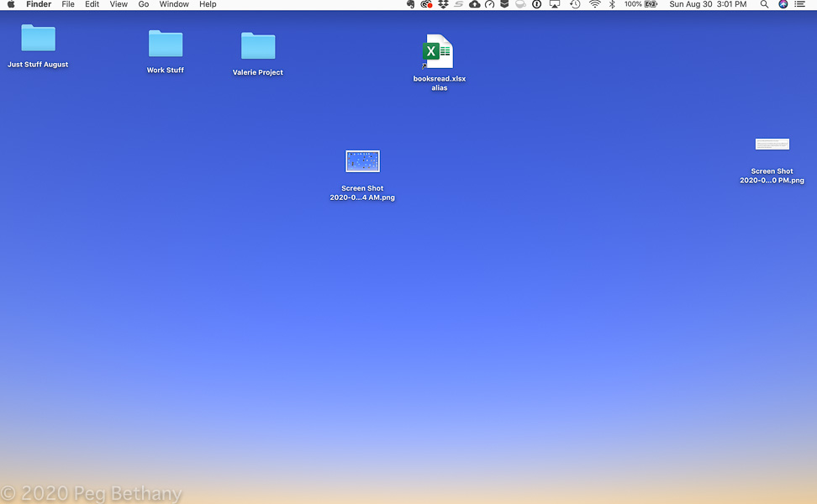Image resolution: width=817 pixels, height=504 pixels.
Task: Click the Evernote elephant menu bar icon
Action: 410,4
